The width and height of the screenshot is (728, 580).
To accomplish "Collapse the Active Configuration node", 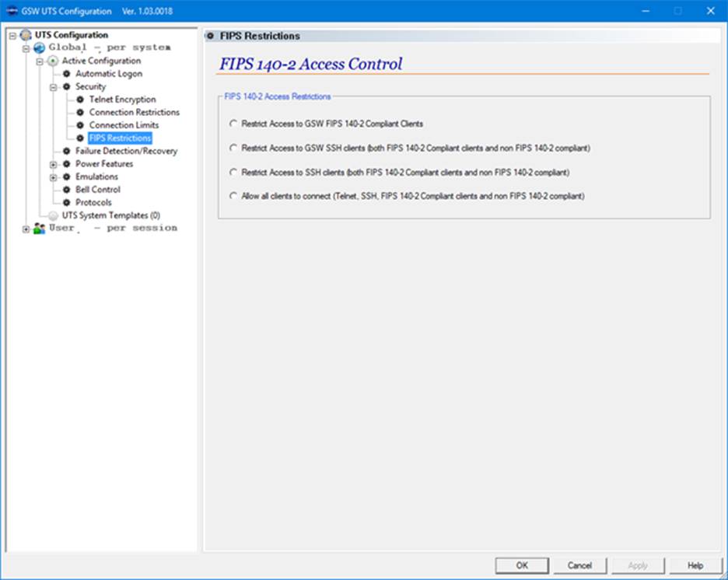I will tap(40, 61).
